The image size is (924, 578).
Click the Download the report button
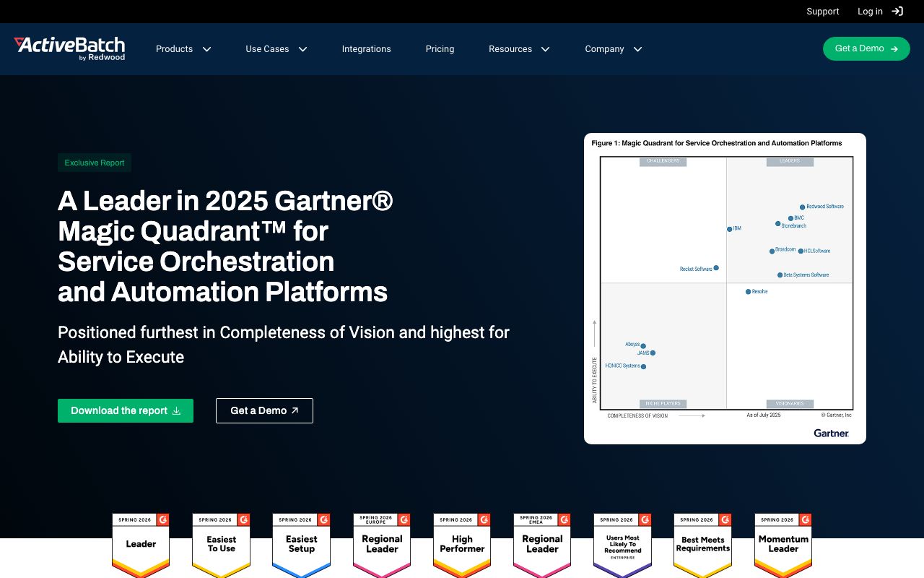tap(126, 410)
